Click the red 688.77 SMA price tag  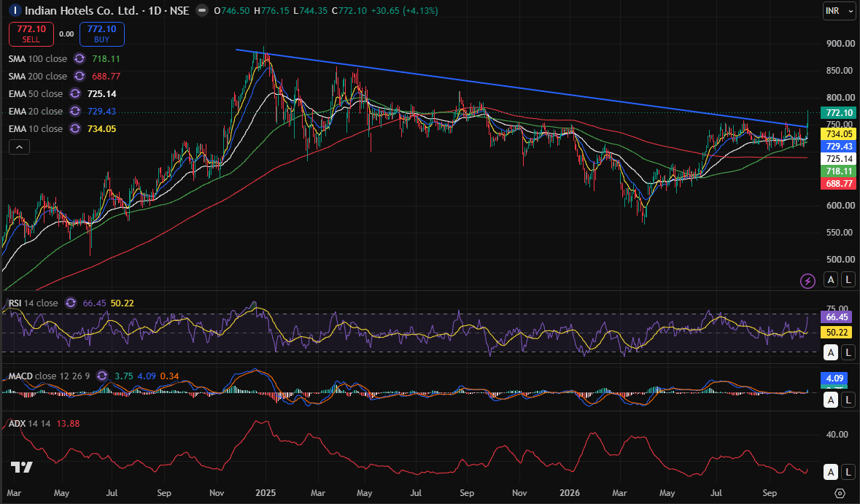839,184
